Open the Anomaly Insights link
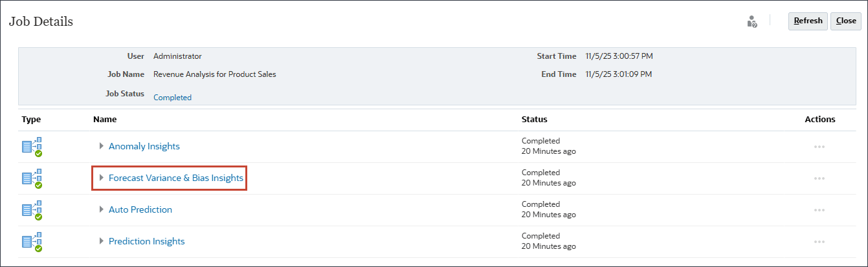Screen dimensions: 868x267 144,146
